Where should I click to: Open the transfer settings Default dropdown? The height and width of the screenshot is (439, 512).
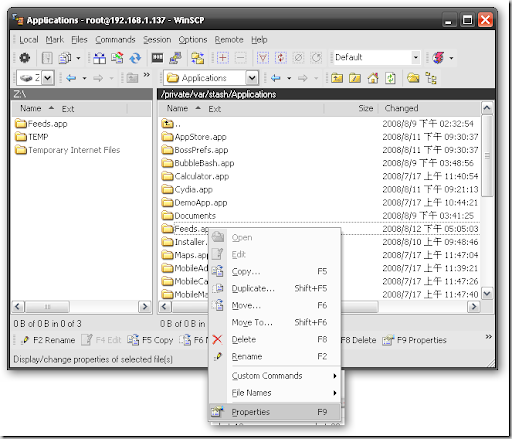coord(415,58)
